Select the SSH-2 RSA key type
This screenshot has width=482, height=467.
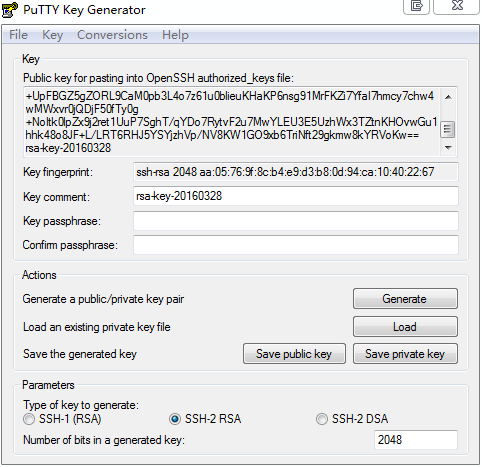click(x=175, y=419)
